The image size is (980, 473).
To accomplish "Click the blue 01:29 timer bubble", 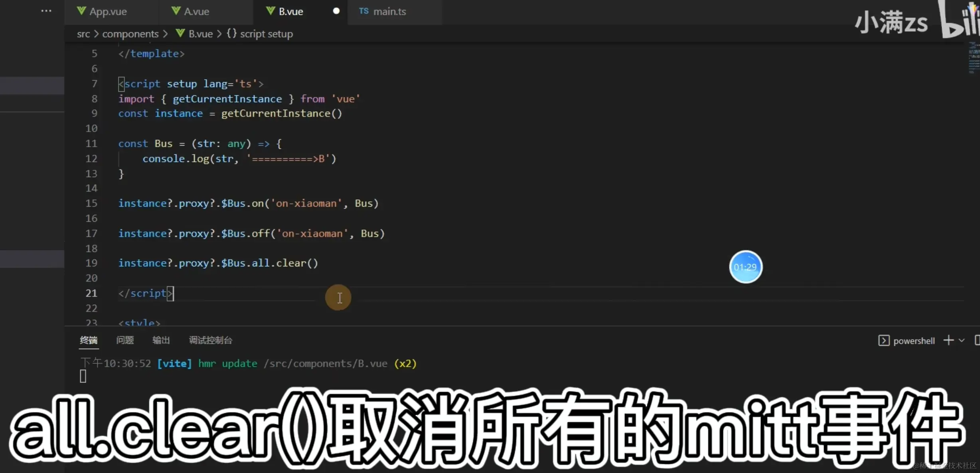I will click(x=745, y=267).
